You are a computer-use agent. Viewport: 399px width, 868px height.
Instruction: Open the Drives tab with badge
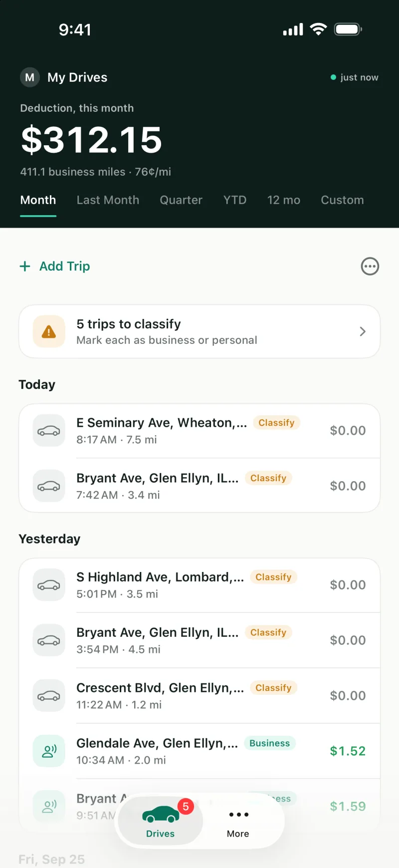coord(161,821)
